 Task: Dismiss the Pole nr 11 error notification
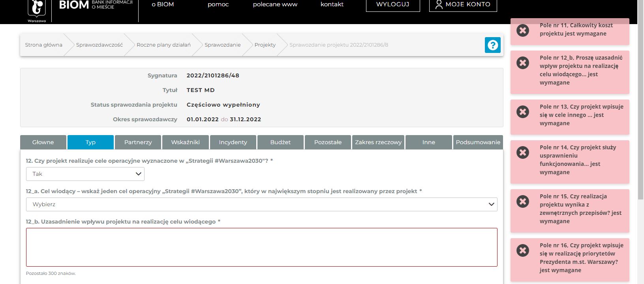pyautogui.click(x=523, y=30)
